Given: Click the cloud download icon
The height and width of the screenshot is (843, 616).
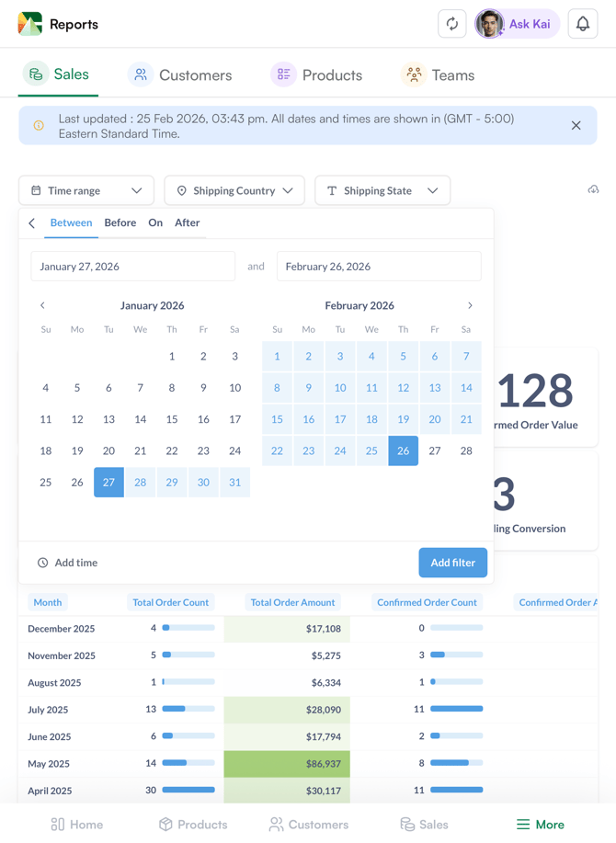Looking at the screenshot, I should click(x=593, y=190).
